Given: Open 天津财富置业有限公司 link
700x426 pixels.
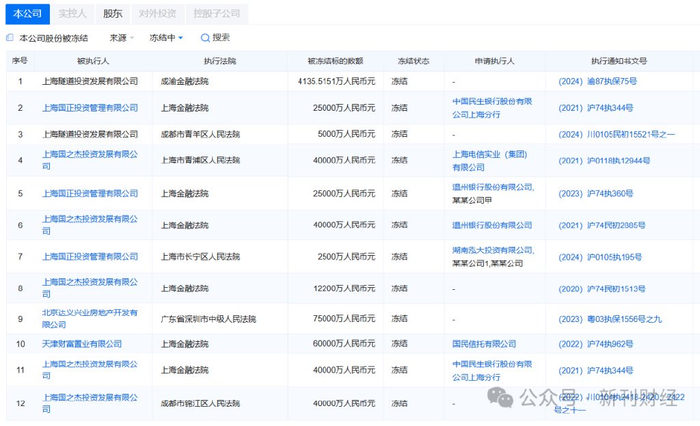Looking at the screenshot, I should (82, 344).
